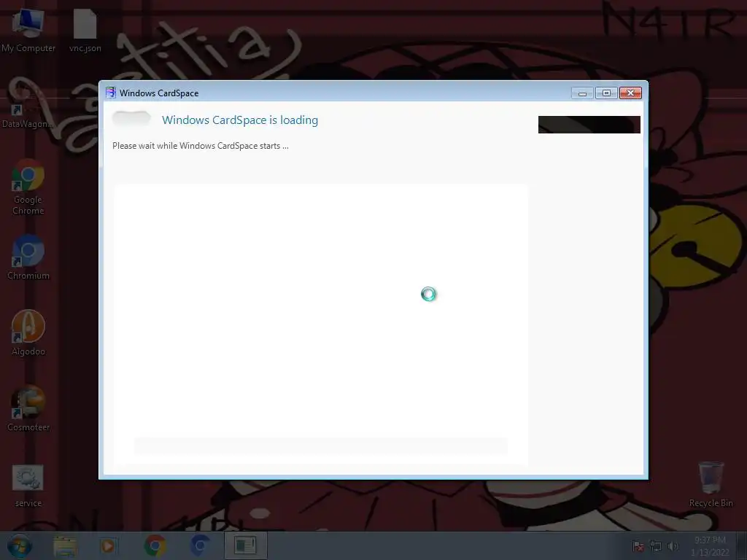
Task: Click the Windows CardSpace title bar icon
Action: pyautogui.click(x=111, y=93)
